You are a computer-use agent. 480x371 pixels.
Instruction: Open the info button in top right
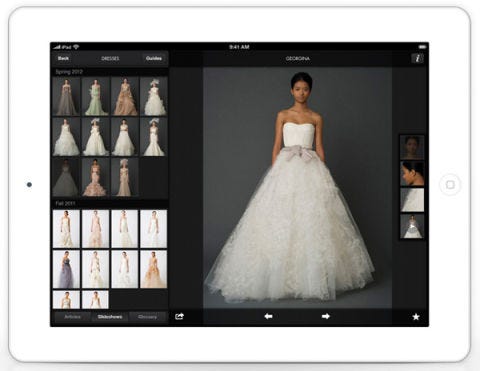(x=417, y=58)
